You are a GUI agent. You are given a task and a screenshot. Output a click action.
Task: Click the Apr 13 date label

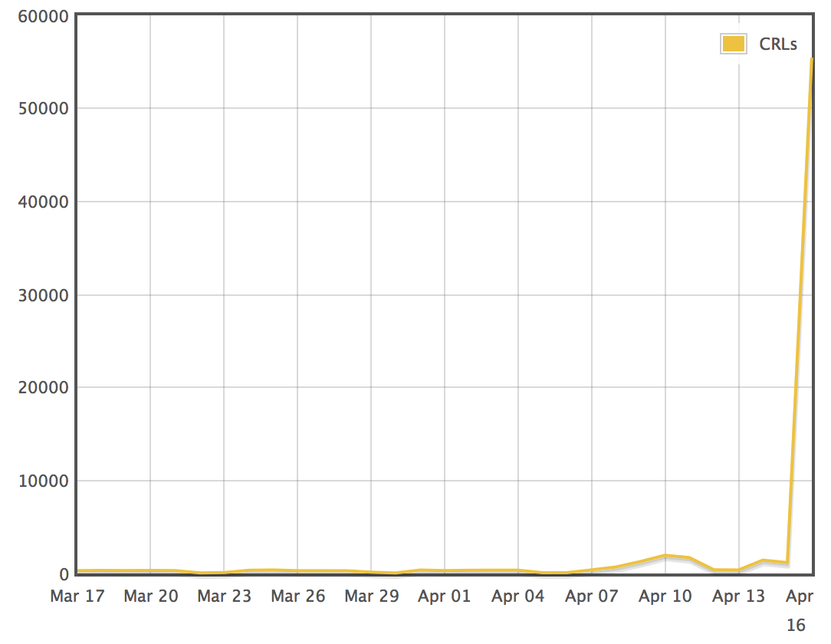[x=739, y=596]
